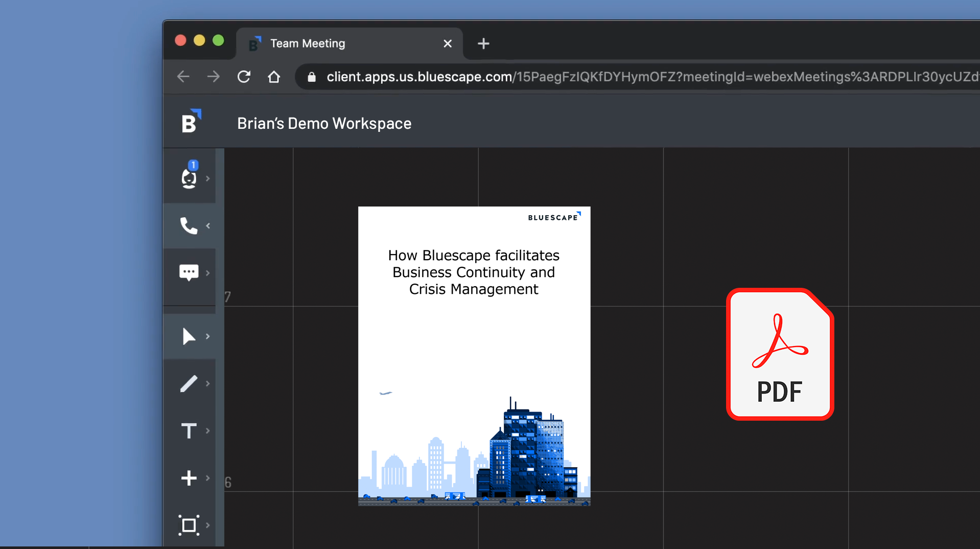Open the chat comments icon
The height and width of the screenshot is (549, 980).
tap(189, 272)
